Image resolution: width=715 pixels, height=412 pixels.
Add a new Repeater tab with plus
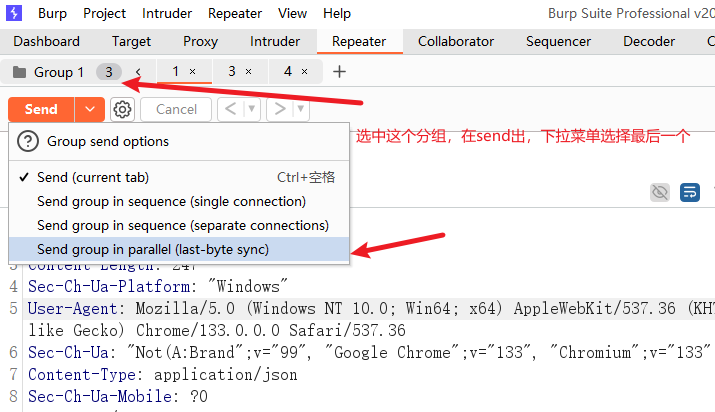point(339,72)
